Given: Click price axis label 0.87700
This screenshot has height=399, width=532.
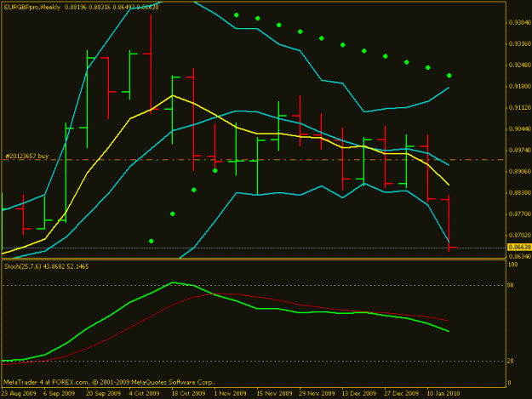Looking at the screenshot, I should [519, 214].
